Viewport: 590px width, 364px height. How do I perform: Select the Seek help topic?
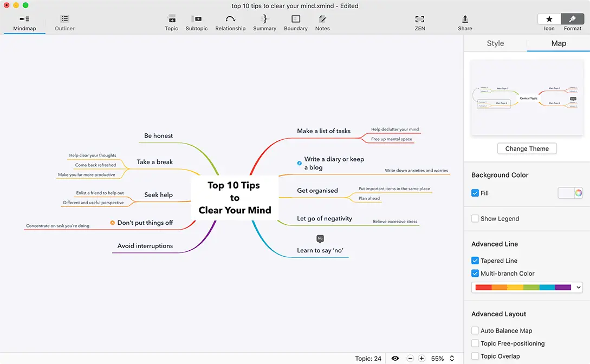[x=158, y=195]
